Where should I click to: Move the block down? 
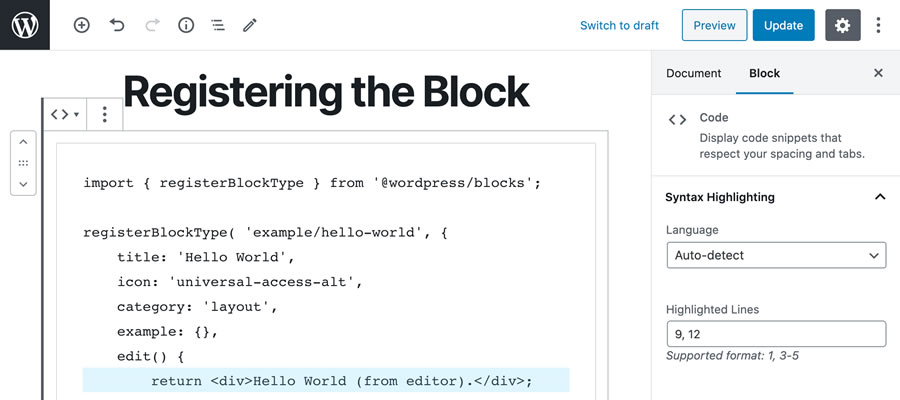tap(23, 184)
